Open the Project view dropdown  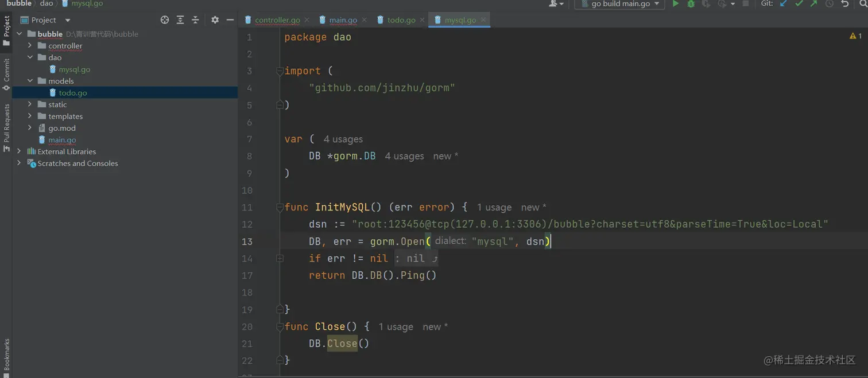68,20
